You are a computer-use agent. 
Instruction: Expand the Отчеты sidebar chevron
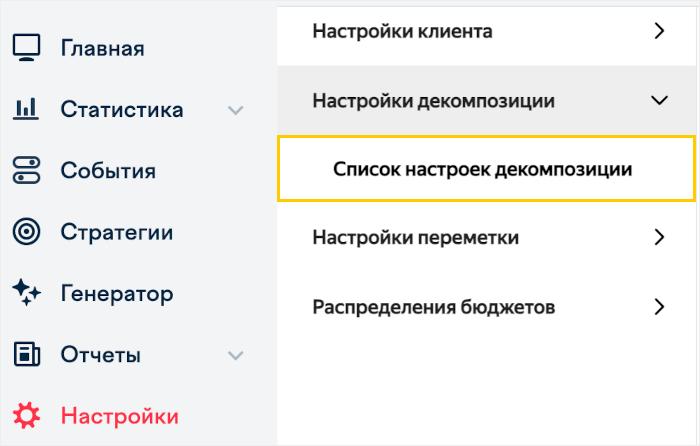coord(236,355)
